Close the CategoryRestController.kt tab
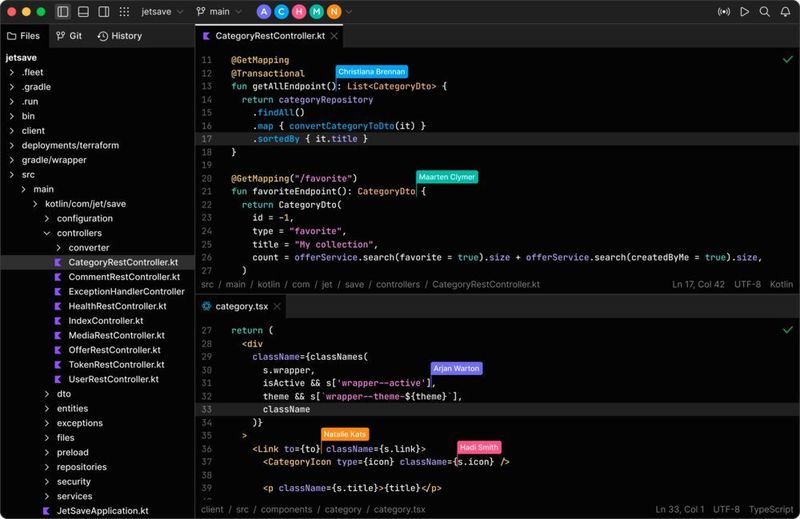Viewport: 800px width, 519px height. pyautogui.click(x=334, y=36)
